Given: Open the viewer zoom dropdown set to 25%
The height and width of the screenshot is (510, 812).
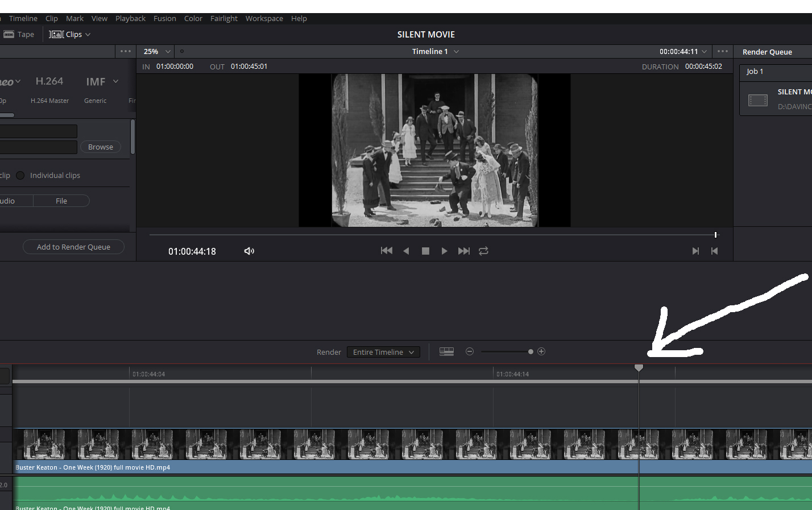Looking at the screenshot, I should pos(156,51).
